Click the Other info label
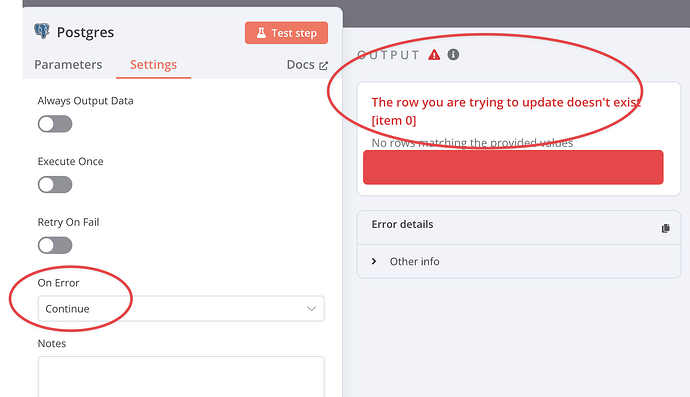The image size is (690, 397). coord(415,261)
